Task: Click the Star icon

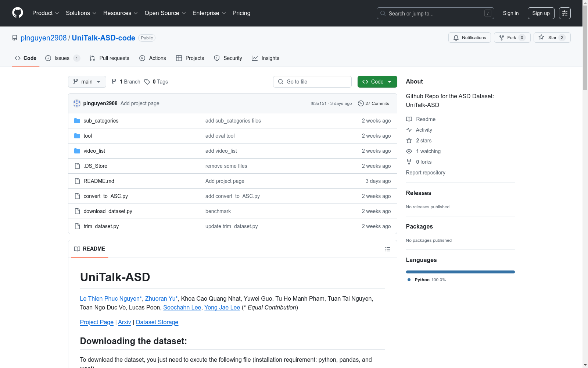Action: point(541,37)
